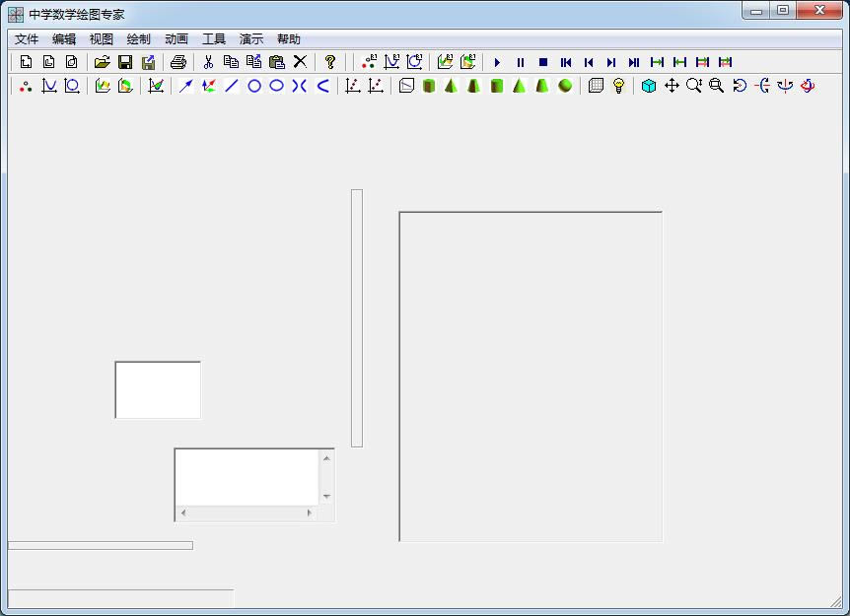Screen dimensions: 850x616
Task: Click inside the small white input box
Action: [x=158, y=390]
